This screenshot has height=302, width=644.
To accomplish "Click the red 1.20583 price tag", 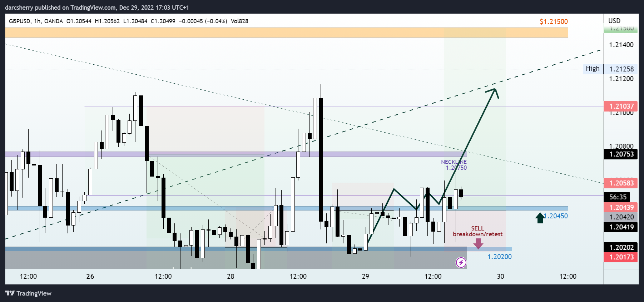I will [x=621, y=183].
